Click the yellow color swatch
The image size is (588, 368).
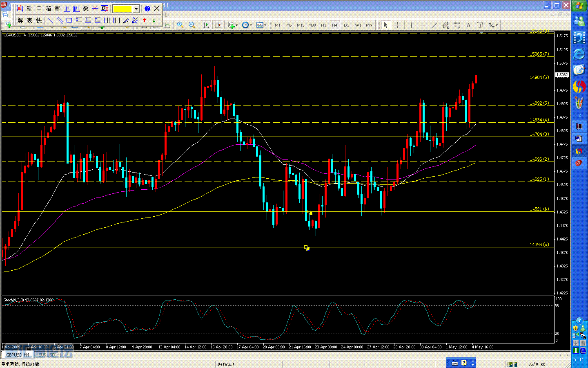coord(122,9)
